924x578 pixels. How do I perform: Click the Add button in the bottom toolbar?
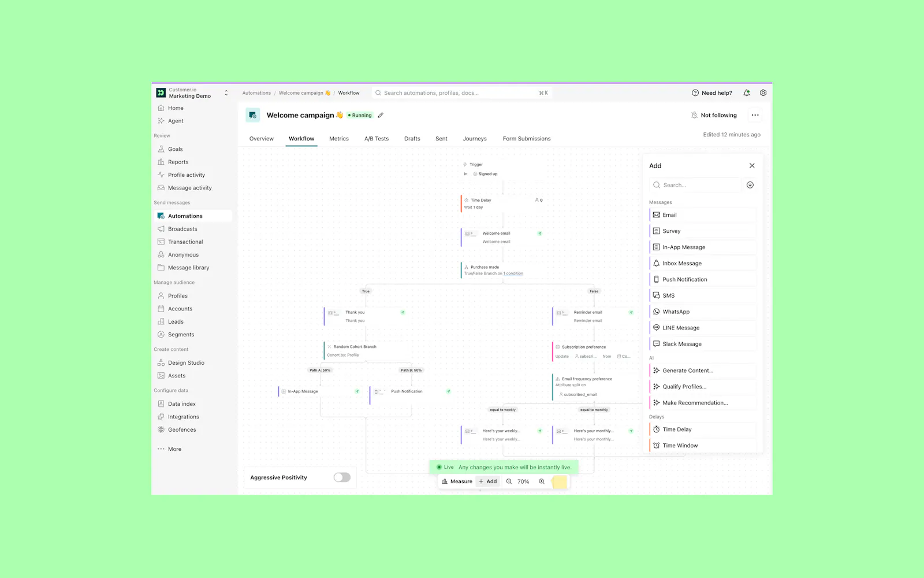coord(487,481)
